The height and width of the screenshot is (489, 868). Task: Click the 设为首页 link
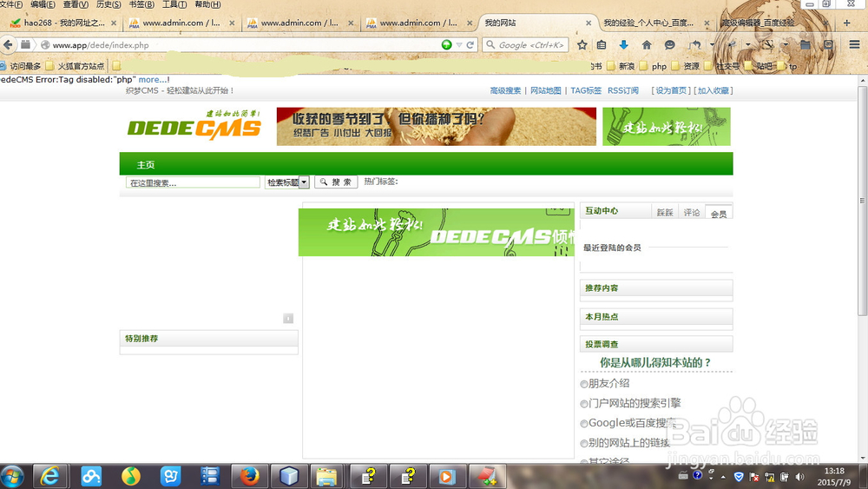[671, 90]
